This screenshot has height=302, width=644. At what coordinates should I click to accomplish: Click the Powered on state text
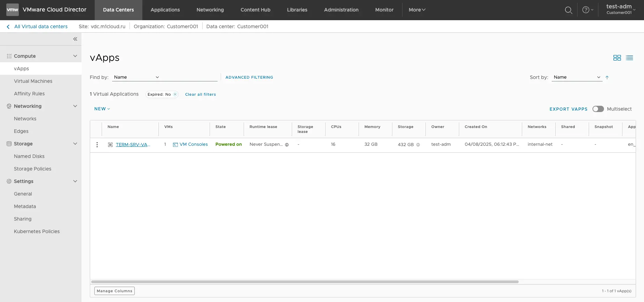[229, 144]
